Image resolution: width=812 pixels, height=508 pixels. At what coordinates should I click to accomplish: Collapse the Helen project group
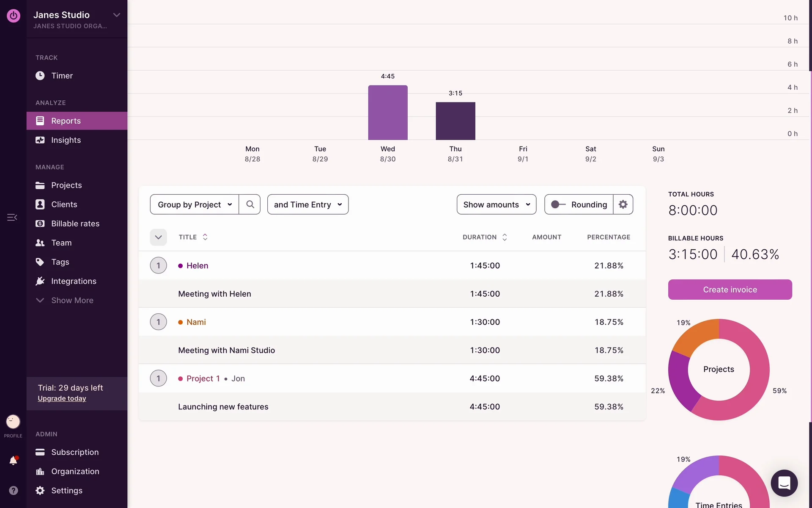(158, 265)
